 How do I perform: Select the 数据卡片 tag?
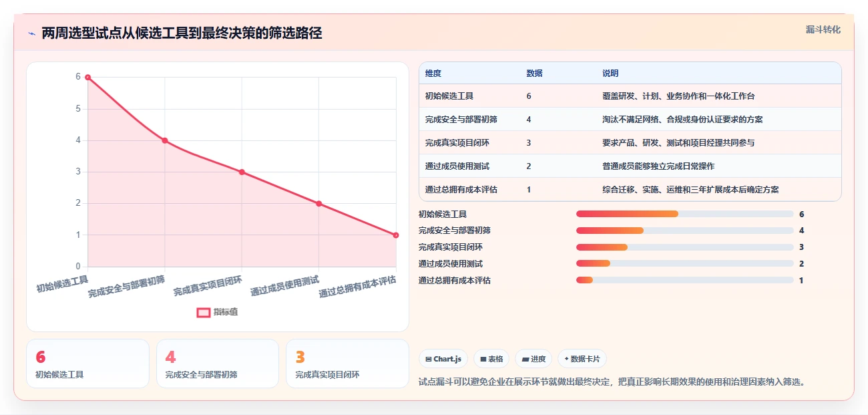(x=582, y=359)
